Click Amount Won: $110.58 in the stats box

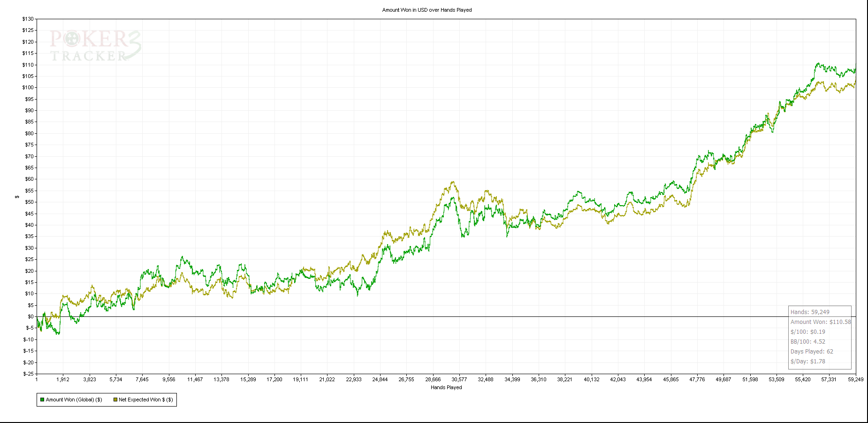tap(820, 322)
